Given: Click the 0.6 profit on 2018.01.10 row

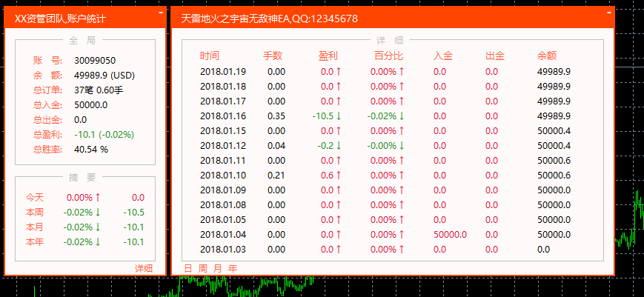Looking at the screenshot, I should point(328,176).
